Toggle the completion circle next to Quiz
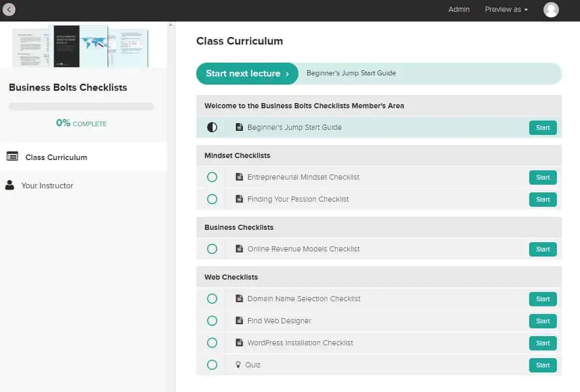The height and width of the screenshot is (392, 580). pyautogui.click(x=212, y=365)
